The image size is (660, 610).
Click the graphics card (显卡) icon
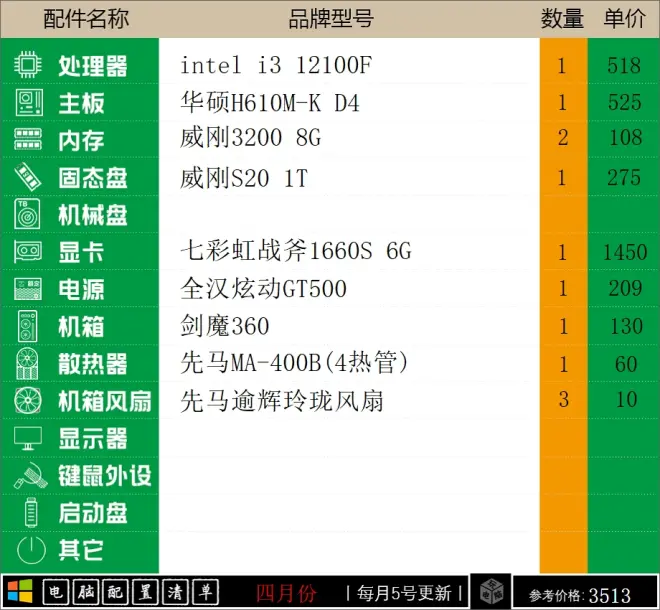point(27,252)
